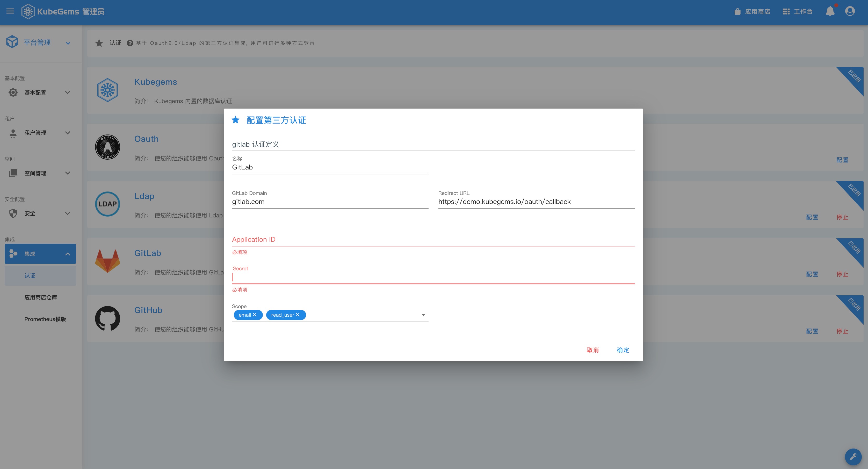Click the GitHub octocat logo
This screenshot has width=868, height=469.
107,318
